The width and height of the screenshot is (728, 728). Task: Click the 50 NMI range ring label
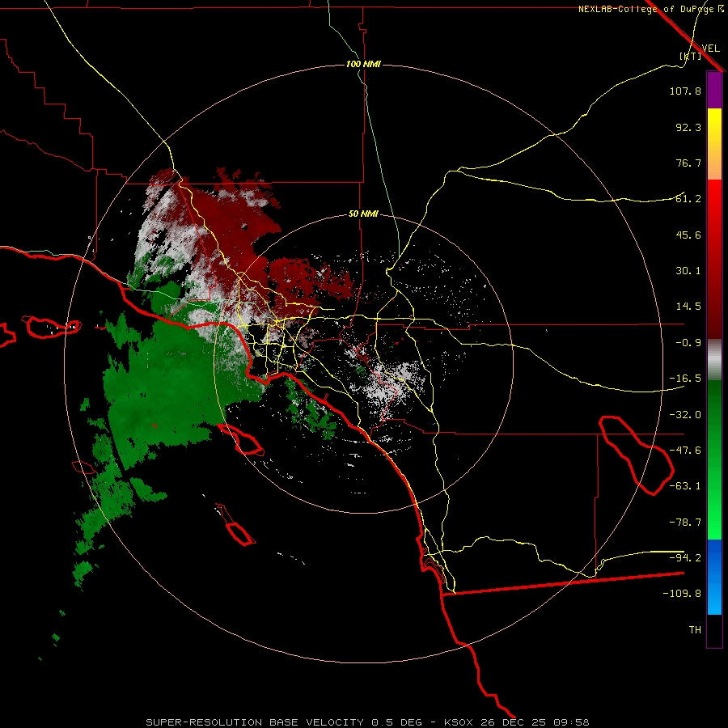363,214
